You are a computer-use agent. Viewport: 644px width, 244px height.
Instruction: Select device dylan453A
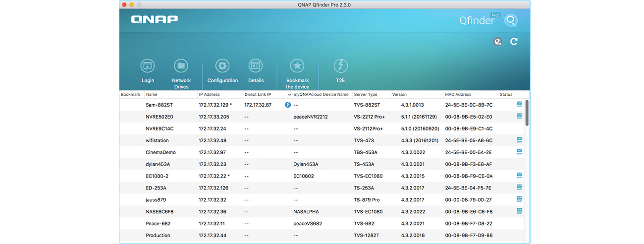(322, 164)
